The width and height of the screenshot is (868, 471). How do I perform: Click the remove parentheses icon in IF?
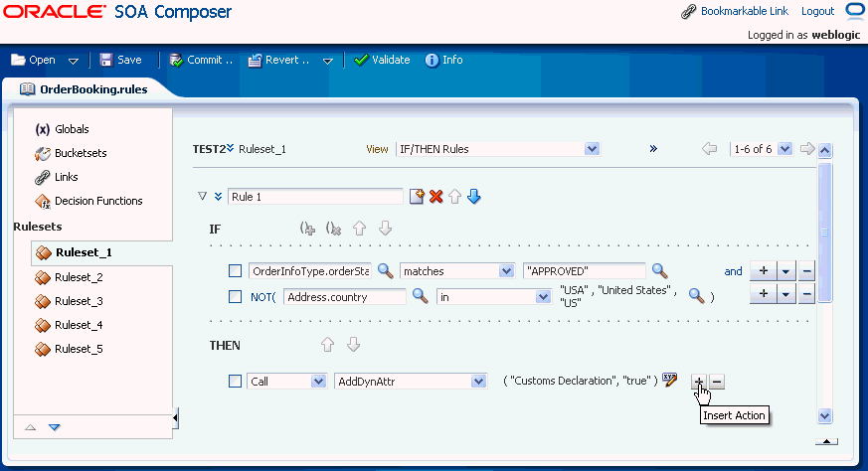pos(333,228)
